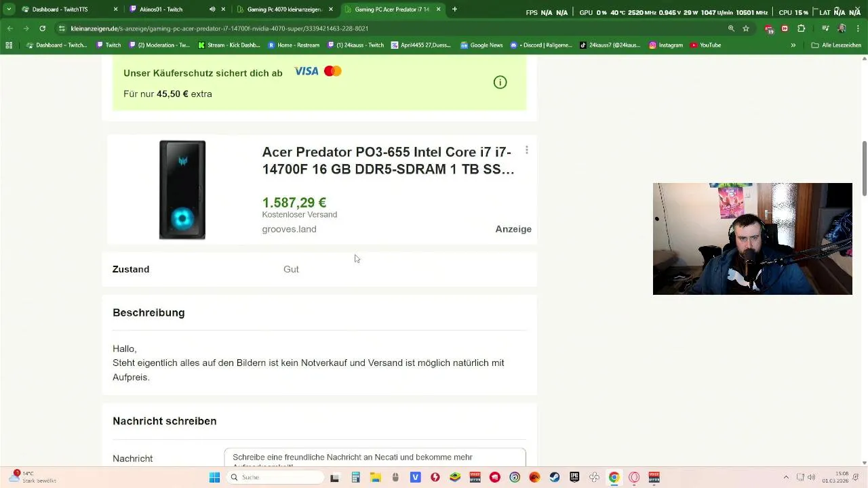Open the volume speaker icon in tray
Viewport: 868px width, 488px height.
pos(812,478)
